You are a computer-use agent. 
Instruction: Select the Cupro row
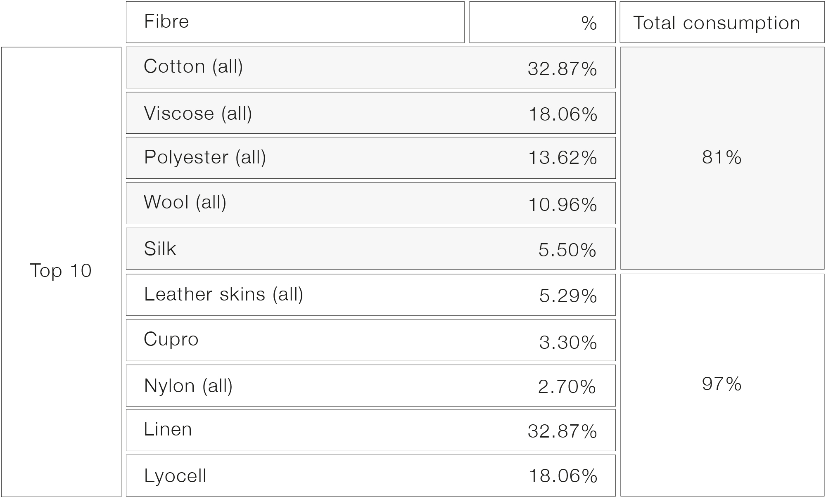(x=370, y=340)
